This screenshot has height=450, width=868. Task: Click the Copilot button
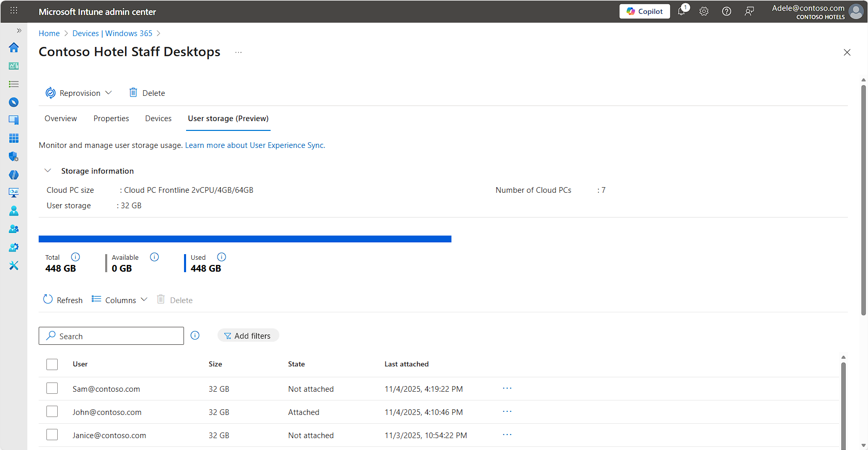click(645, 11)
